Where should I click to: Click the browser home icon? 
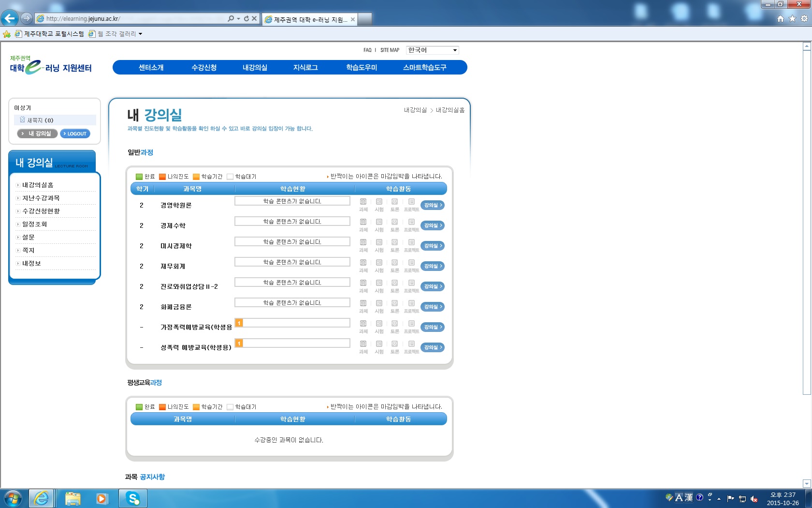(x=780, y=19)
